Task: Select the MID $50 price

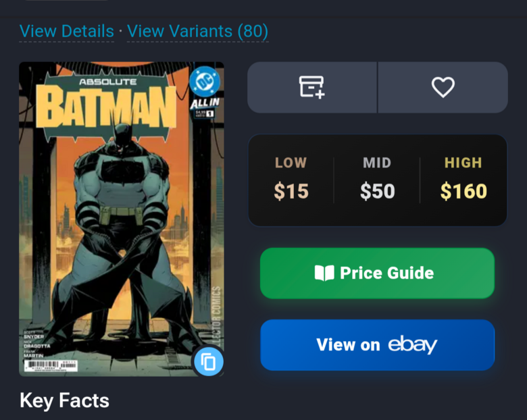Action: tap(377, 180)
